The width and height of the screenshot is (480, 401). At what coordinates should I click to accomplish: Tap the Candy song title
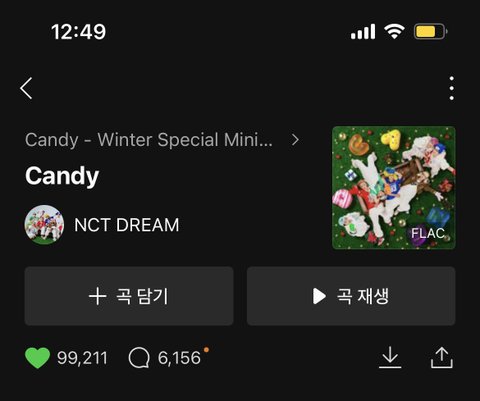point(62,176)
